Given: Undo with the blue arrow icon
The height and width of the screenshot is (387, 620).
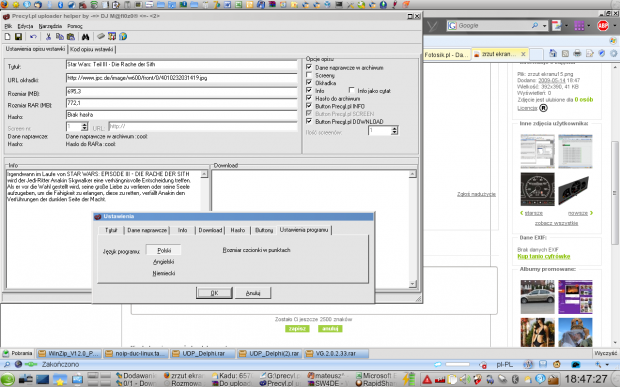Looking at the screenshot, I should click(33, 37).
